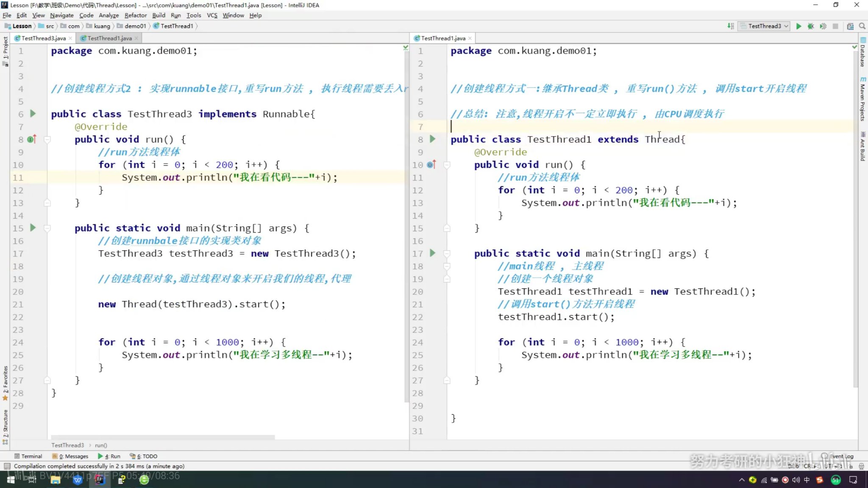This screenshot has height=488, width=868.
Task: Click tool window toggle in status bar corner
Action: 7,466
